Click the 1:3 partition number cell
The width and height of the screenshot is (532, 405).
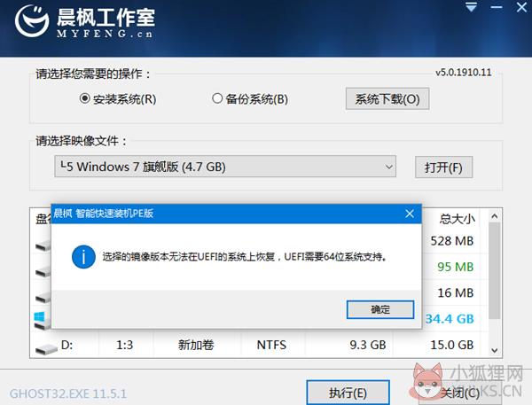coord(124,345)
